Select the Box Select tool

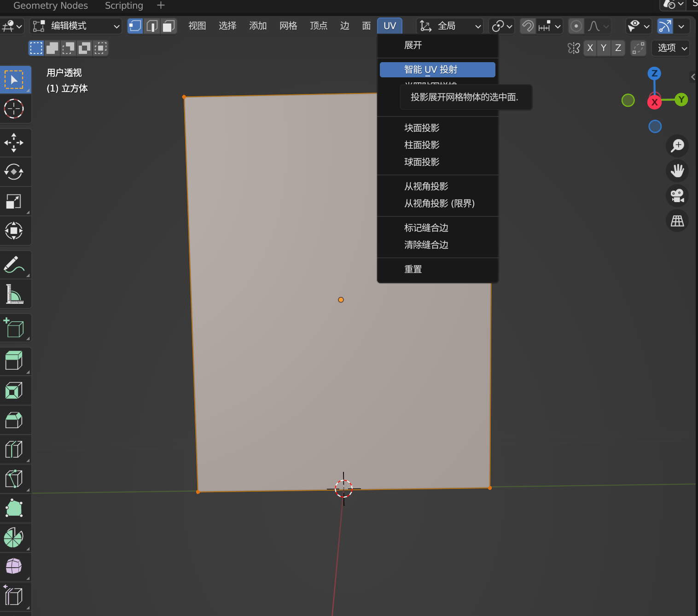click(14, 80)
